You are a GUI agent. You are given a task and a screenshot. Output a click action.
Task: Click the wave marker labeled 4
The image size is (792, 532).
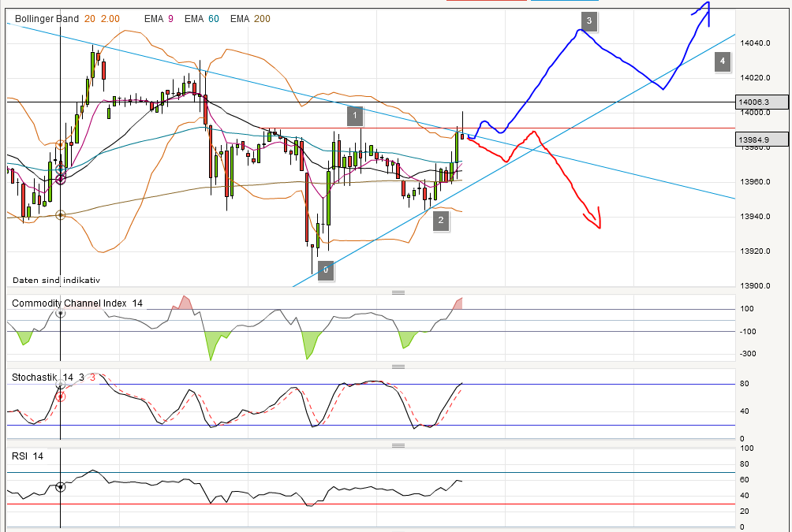coord(723,61)
